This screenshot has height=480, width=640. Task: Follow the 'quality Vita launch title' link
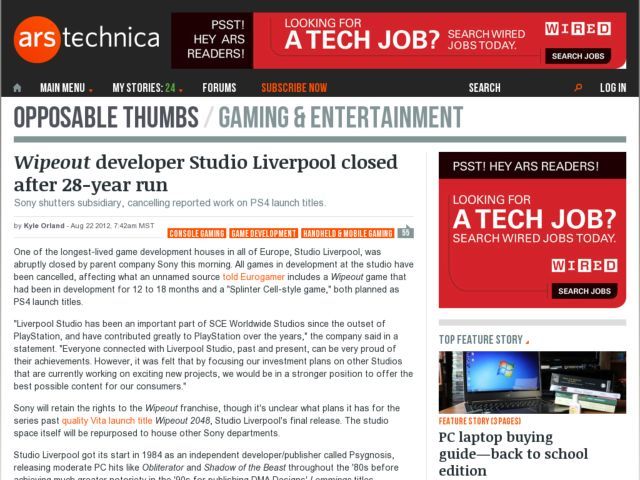107,420
